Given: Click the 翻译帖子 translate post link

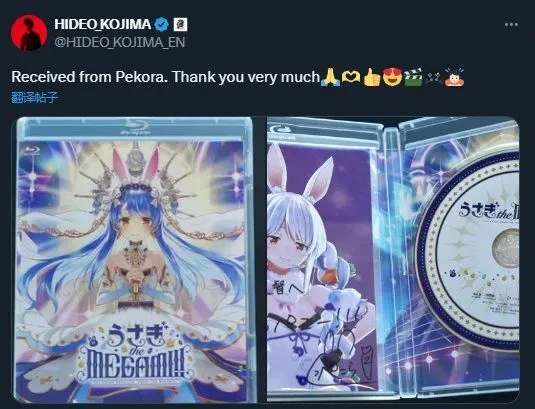Looking at the screenshot, I should [x=35, y=98].
